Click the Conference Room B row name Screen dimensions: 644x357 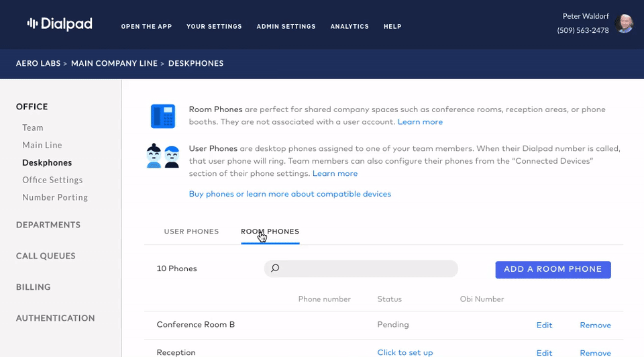coord(195,325)
